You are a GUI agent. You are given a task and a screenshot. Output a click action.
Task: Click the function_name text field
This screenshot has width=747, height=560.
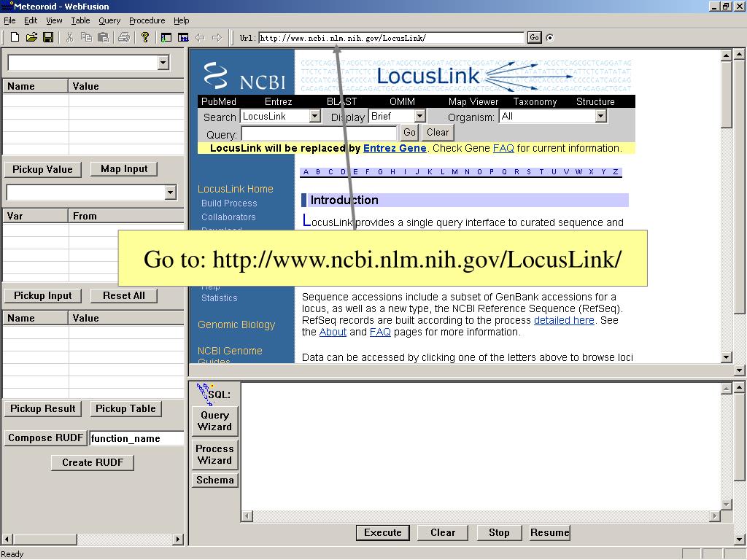pyautogui.click(x=136, y=438)
